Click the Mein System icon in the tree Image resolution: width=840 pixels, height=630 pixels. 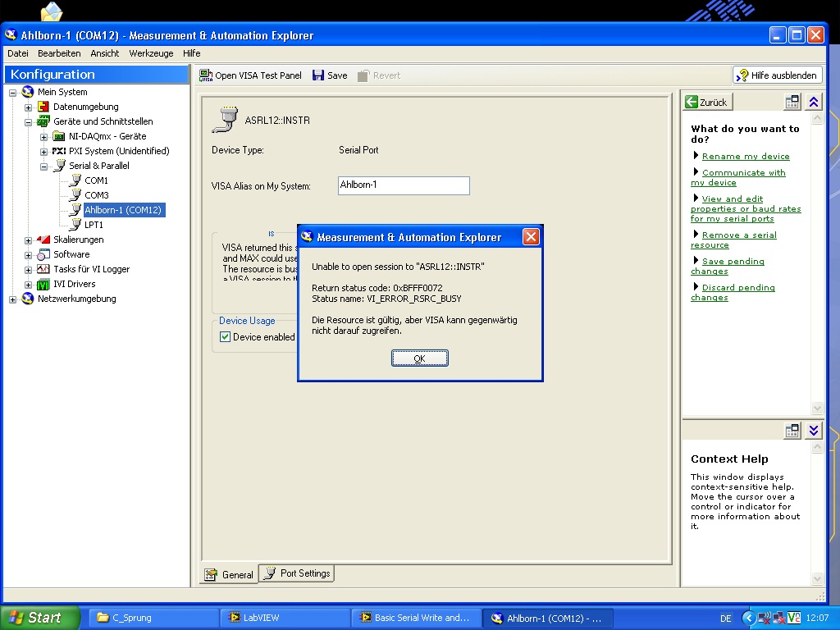28,92
